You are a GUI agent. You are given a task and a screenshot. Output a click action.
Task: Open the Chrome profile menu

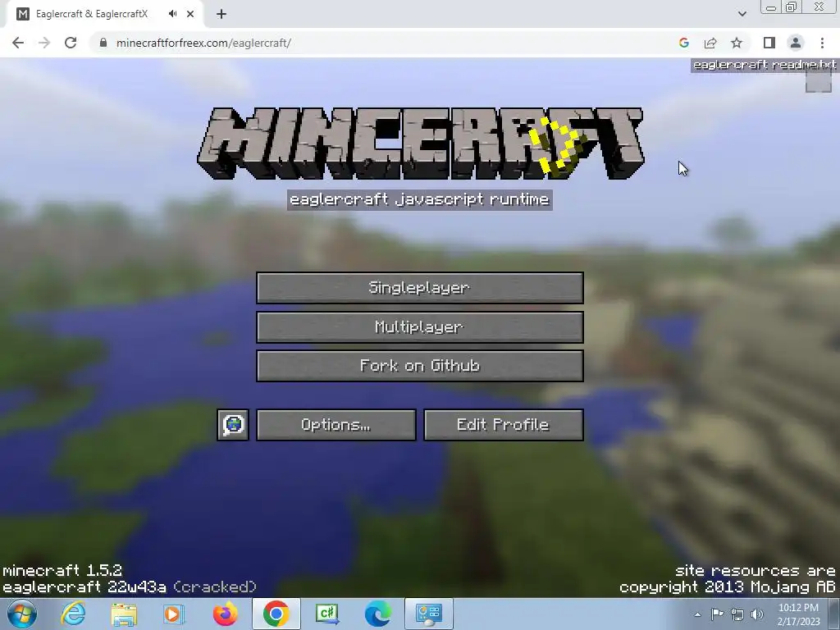796,43
